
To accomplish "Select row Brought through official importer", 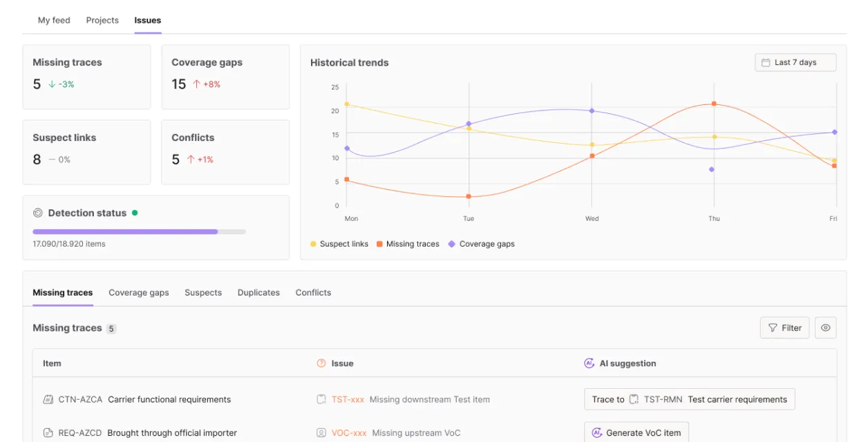I will (434, 433).
